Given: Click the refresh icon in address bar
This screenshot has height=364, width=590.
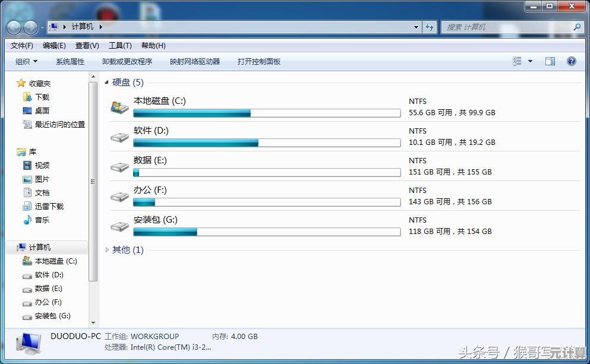Looking at the screenshot, I should 429,26.
